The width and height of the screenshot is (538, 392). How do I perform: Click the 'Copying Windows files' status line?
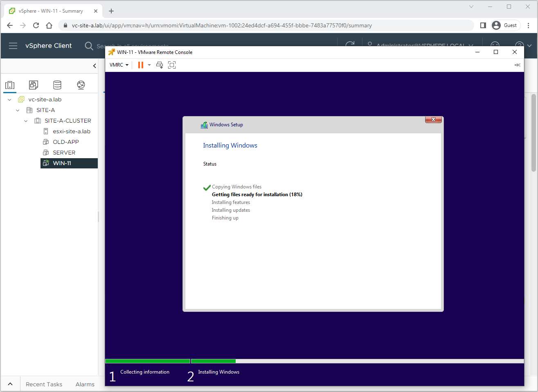[x=236, y=187]
